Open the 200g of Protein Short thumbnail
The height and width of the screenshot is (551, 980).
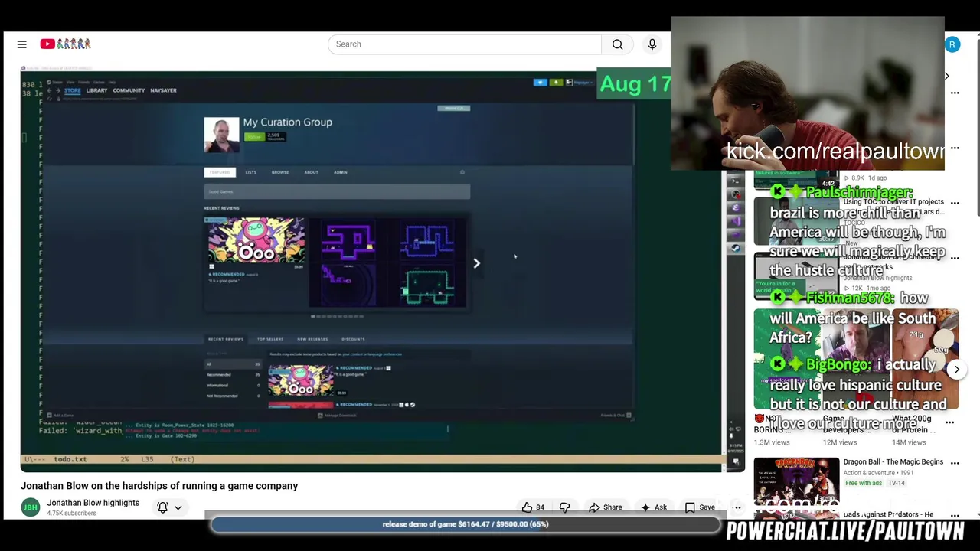[925, 360]
